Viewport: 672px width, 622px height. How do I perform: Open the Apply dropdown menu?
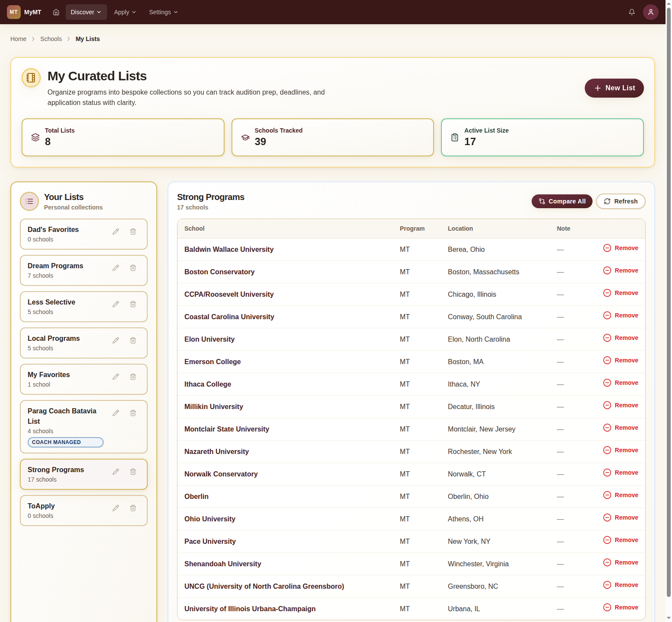click(125, 12)
